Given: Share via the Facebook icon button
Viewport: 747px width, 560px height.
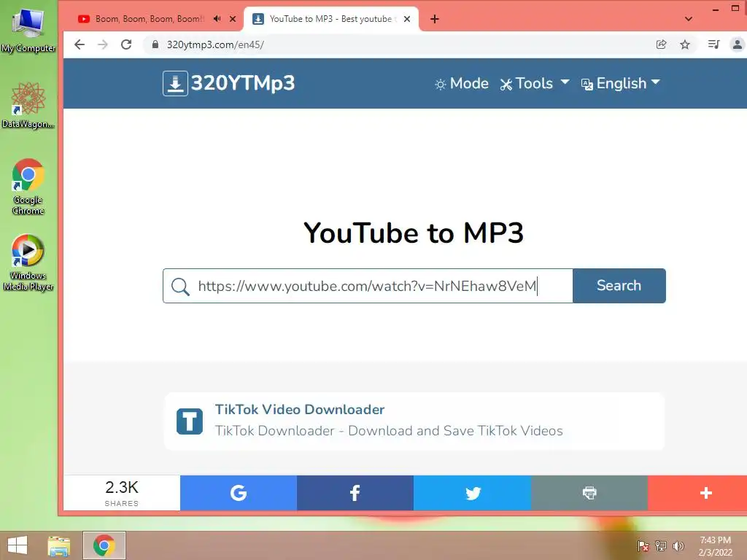Looking at the screenshot, I should 355,493.
